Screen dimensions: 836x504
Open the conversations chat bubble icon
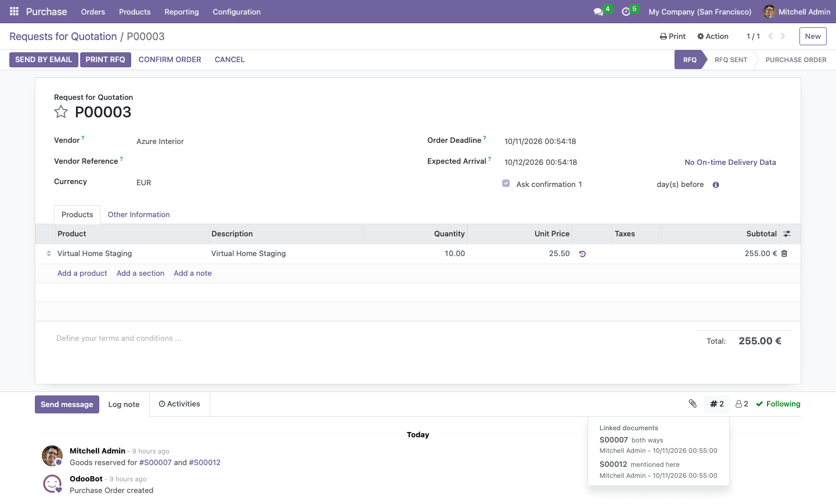[599, 12]
